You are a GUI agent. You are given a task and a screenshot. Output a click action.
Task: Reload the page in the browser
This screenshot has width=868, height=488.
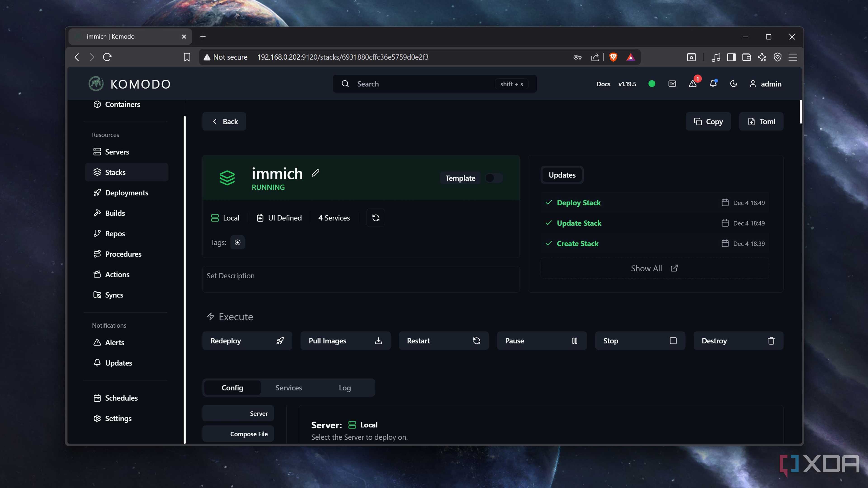[x=107, y=57]
